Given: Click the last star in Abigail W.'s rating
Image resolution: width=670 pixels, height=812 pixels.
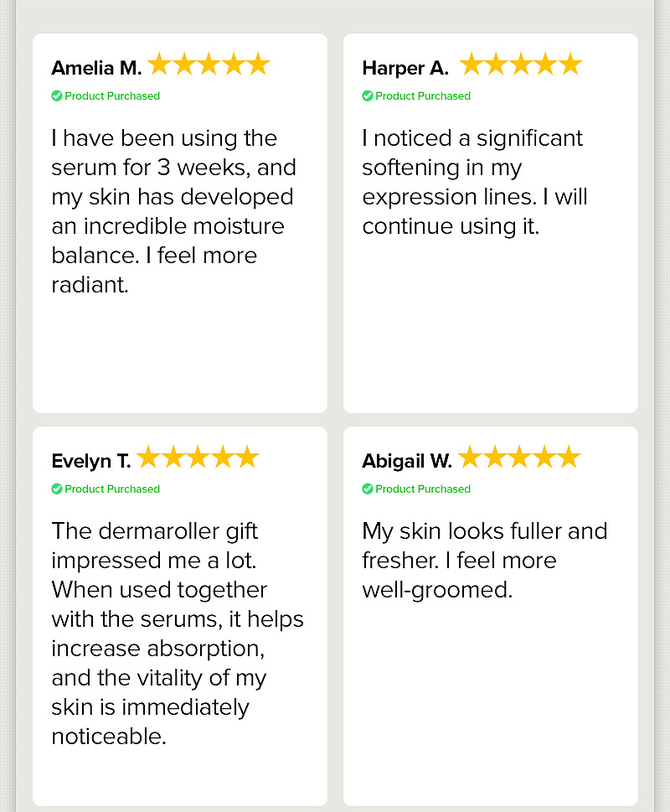Looking at the screenshot, I should click(x=569, y=458).
